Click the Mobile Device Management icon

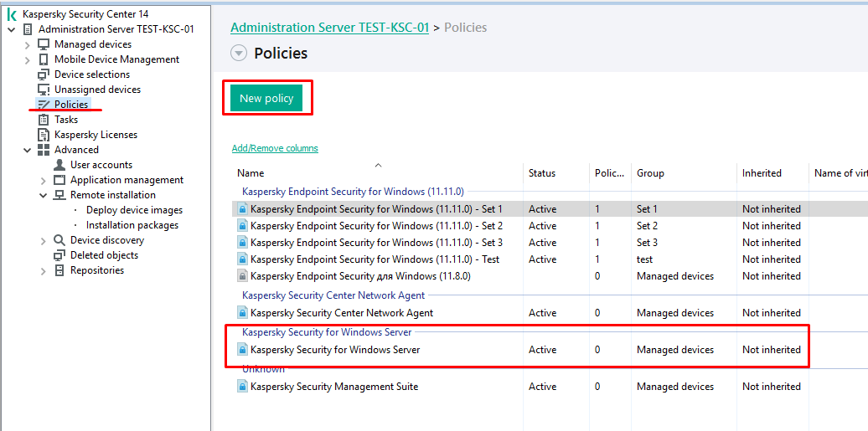tap(44, 59)
